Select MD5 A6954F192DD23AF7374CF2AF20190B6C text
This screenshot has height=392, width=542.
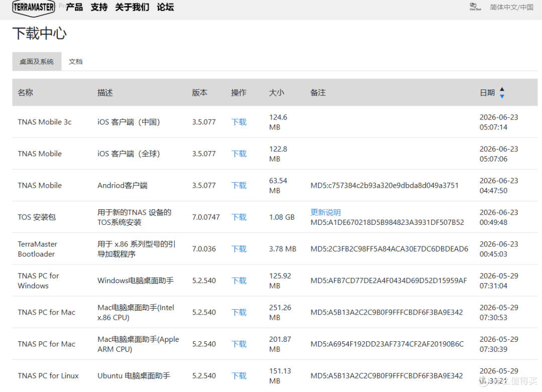(387, 344)
